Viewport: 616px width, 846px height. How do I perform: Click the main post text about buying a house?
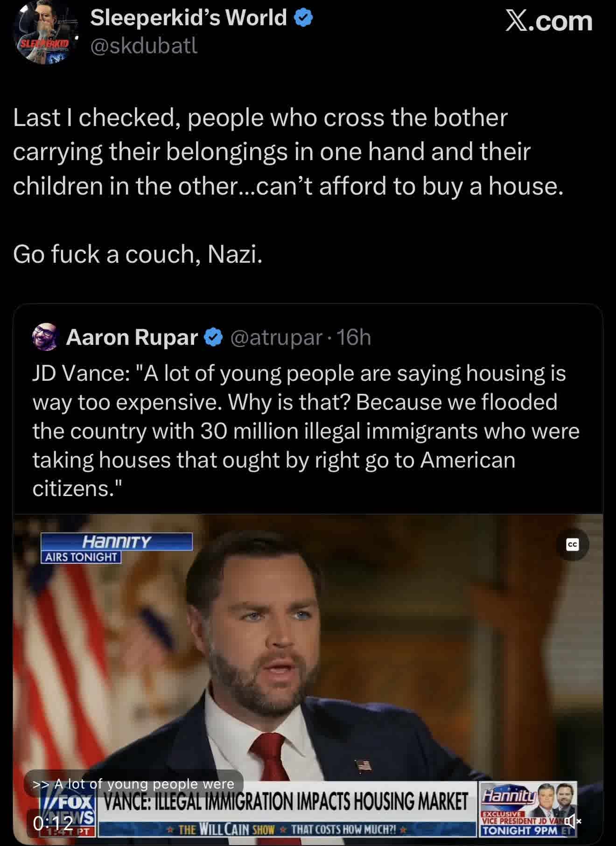288,152
